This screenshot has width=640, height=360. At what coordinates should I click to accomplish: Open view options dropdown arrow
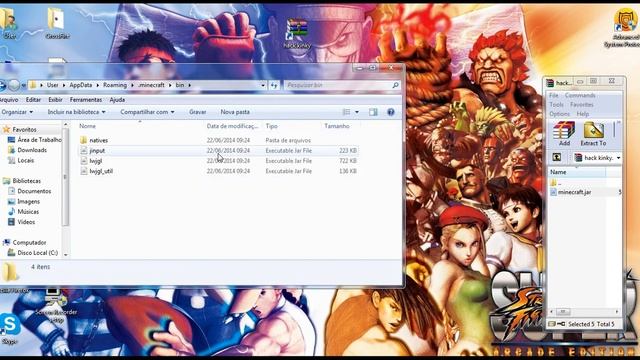(x=357, y=112)
